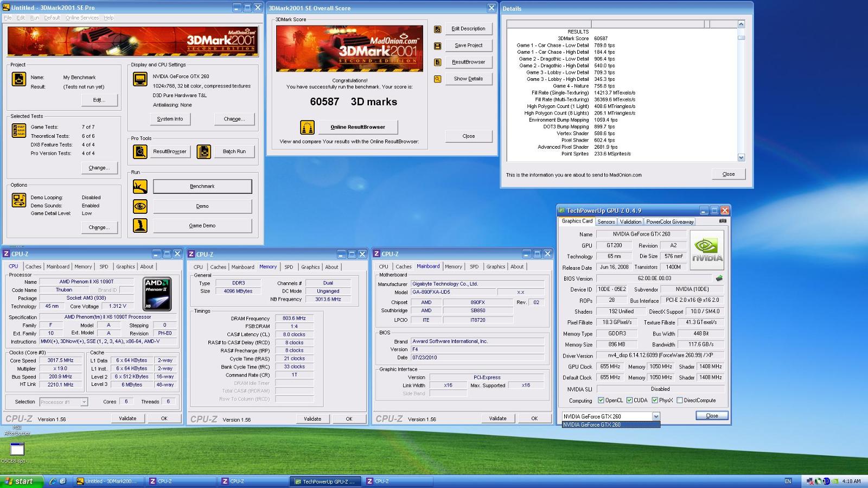Open the Processor #1 selection dropdown
Screen dimensions: 868x488
point(84,402)
